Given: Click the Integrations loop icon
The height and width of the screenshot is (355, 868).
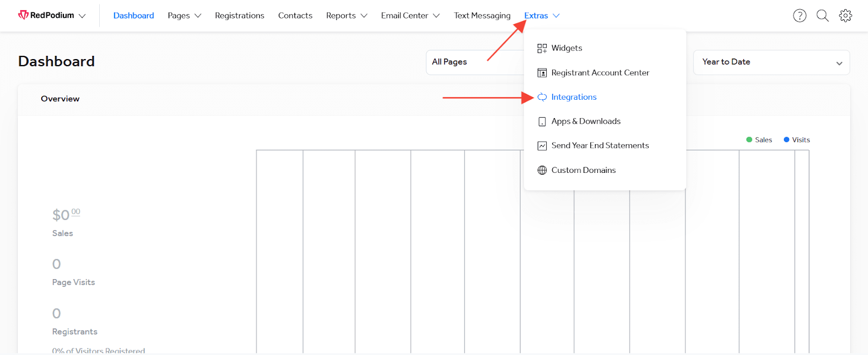Looking at the screenshot, I should (542, 97).
